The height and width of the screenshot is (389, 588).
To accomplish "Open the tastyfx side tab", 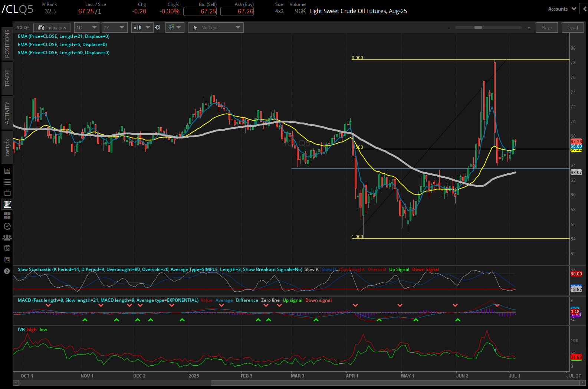I will (7, 147).
